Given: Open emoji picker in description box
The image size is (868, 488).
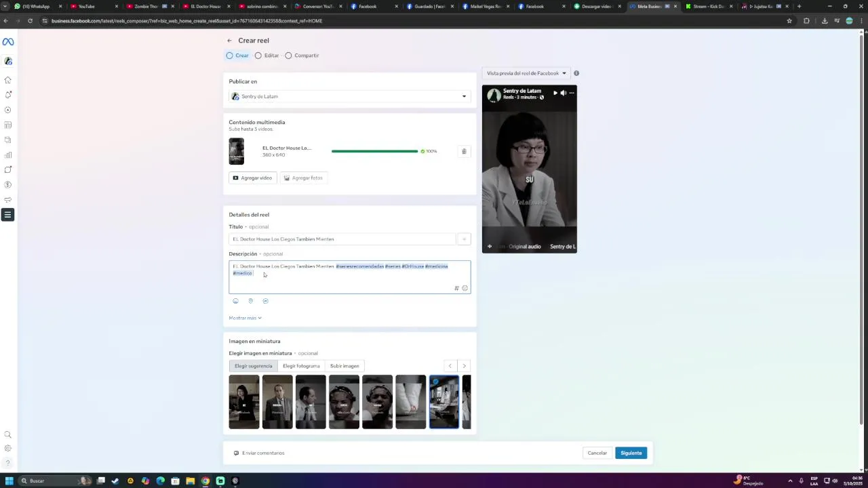Looking at the screenshot, I should 465,288.
